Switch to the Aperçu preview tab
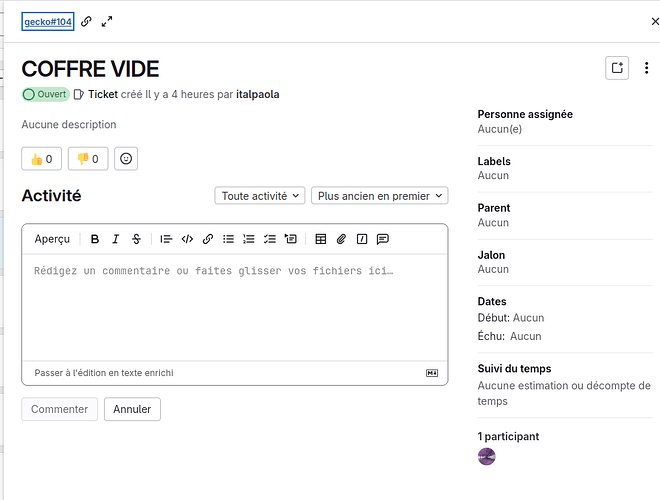 point(52,239)
